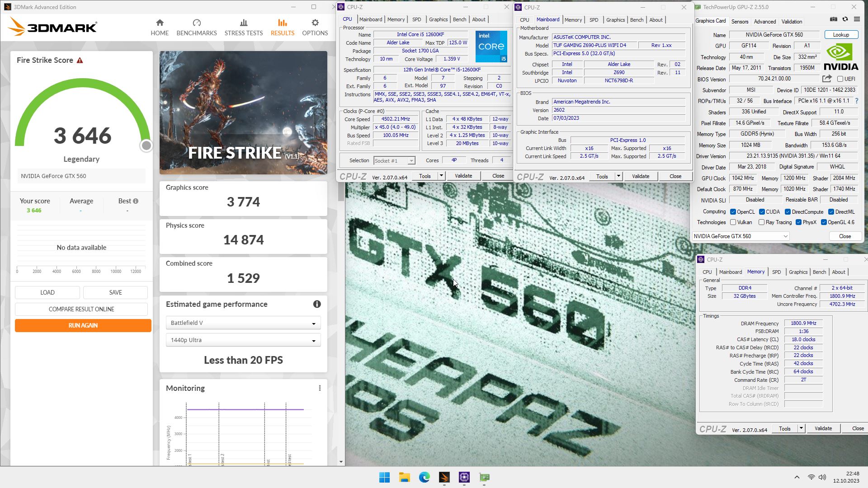The height and width of the screenshot is (488, 868).
Task: Open the GPU selector dropdown in GPU-Z
Action: [x=741, y=236]
